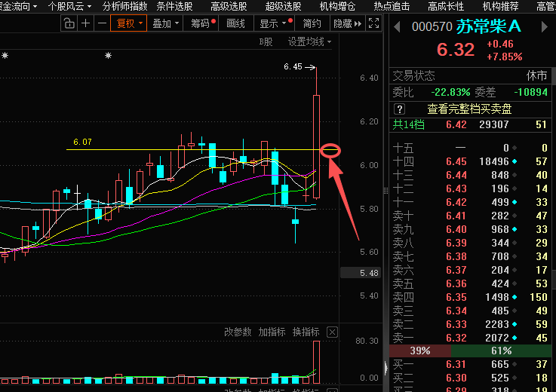Image resolution: width=556 pixels, height=392 pixels.
Task: Click 查看完整档买卖盘 link
Action: point(469,109)
